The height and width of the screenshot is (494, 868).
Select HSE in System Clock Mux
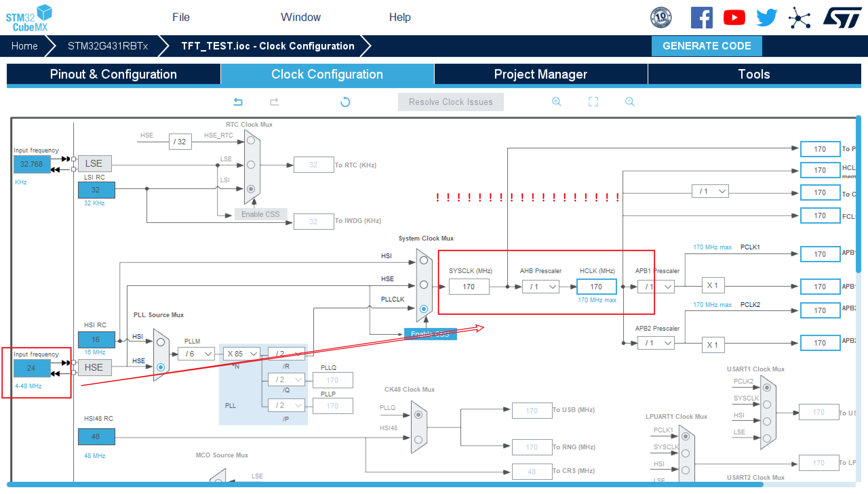[x=423, y=284]
